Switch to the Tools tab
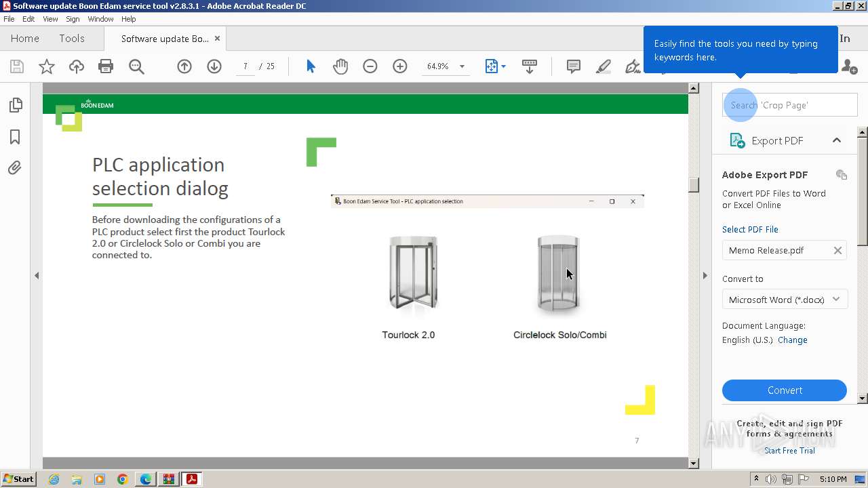 point(72,39)
